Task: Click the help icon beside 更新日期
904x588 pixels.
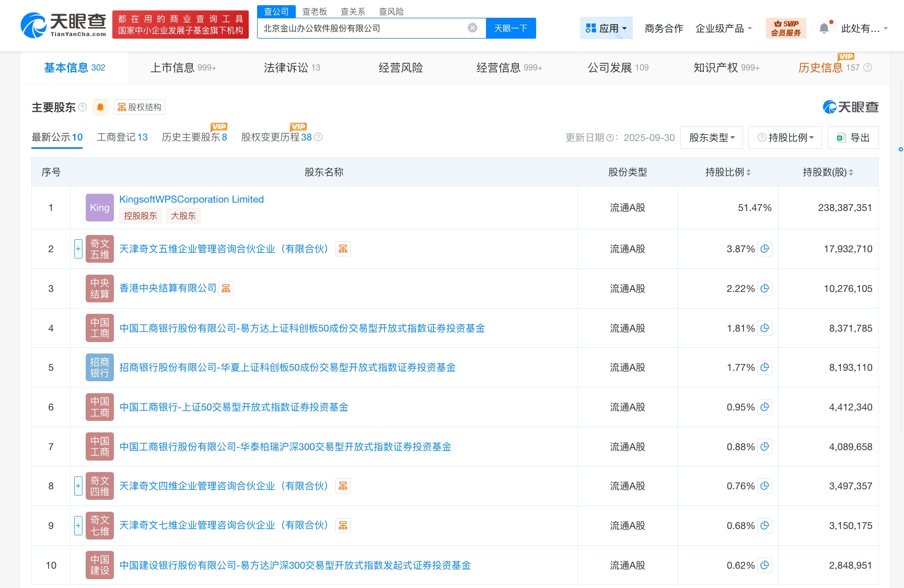Action: tap(609, 137)
